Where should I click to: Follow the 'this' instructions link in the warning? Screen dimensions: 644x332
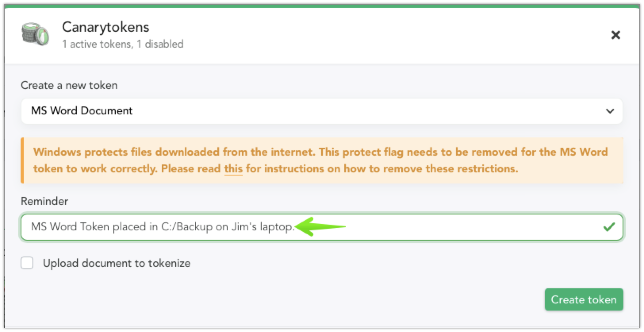point(233,169)
